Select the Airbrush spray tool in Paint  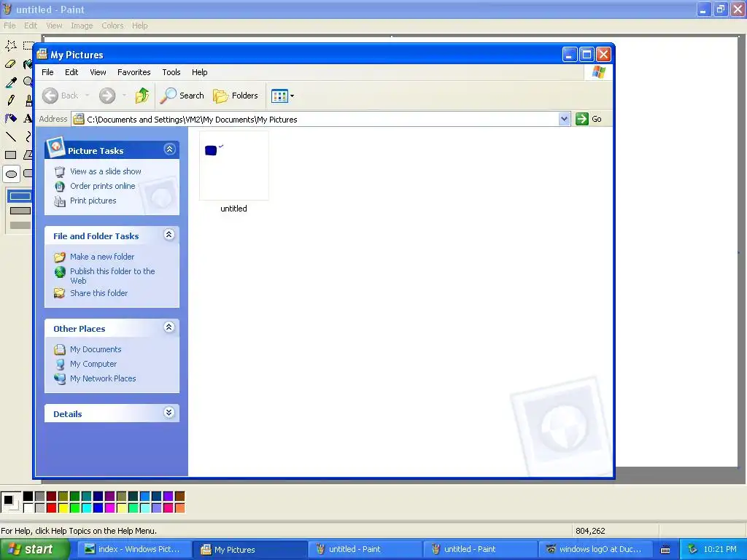click(11, 118)
